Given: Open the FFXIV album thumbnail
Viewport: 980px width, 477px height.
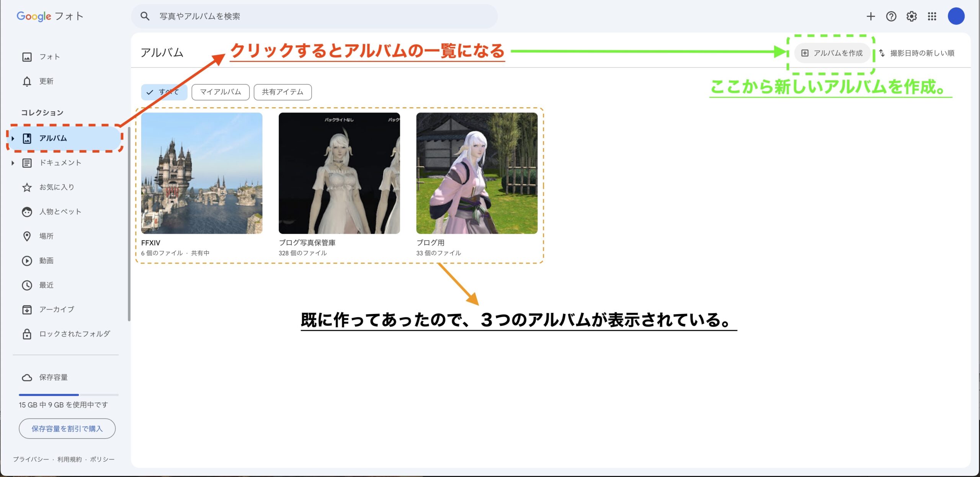Looking at the screenshot, I should [202, 173].
